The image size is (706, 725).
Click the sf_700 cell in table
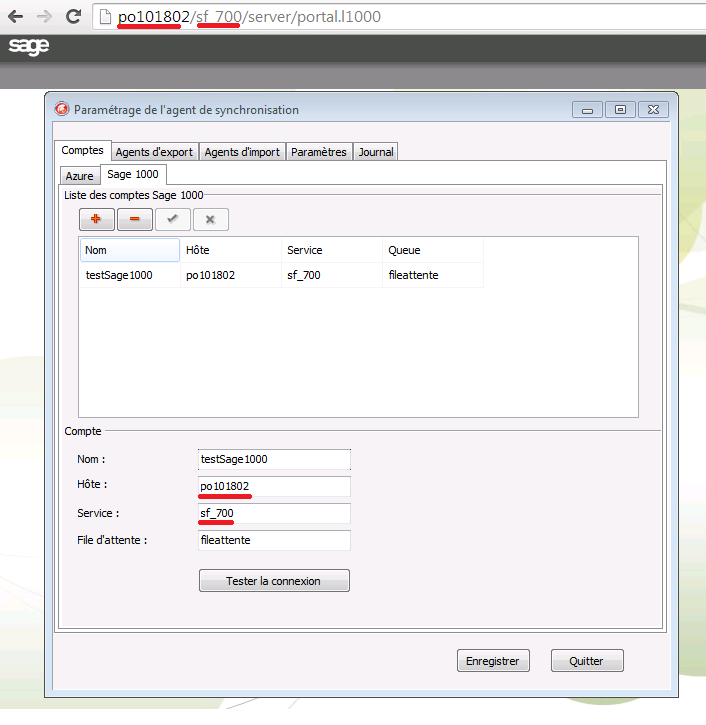coord(332,275)
